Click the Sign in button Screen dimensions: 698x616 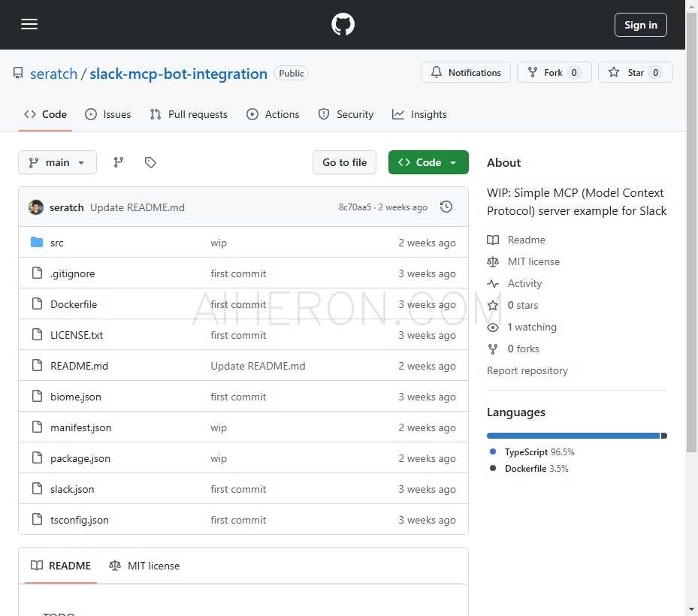pyautogui.click(x=640, y=25)
